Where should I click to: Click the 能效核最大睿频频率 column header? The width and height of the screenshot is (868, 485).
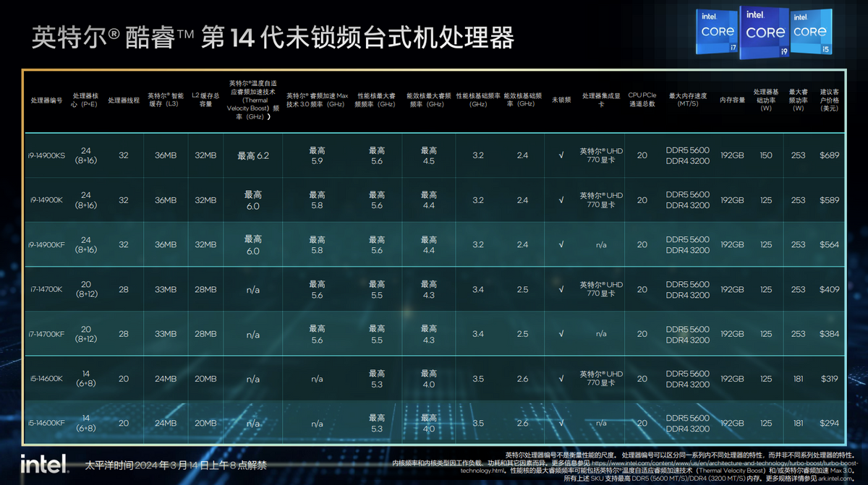[429, 100]
